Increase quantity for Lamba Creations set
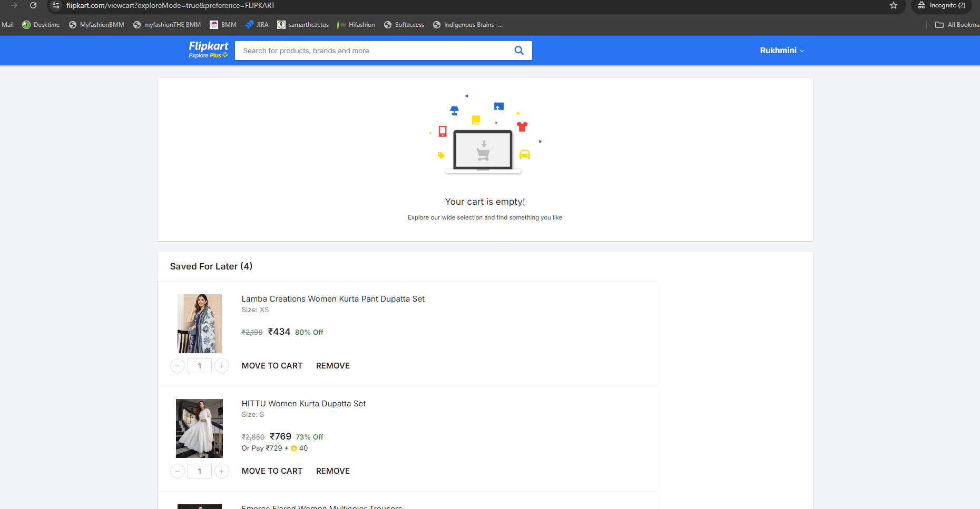Image resolution: width=980 pixels, height=509 pixels. click(222, 366)
